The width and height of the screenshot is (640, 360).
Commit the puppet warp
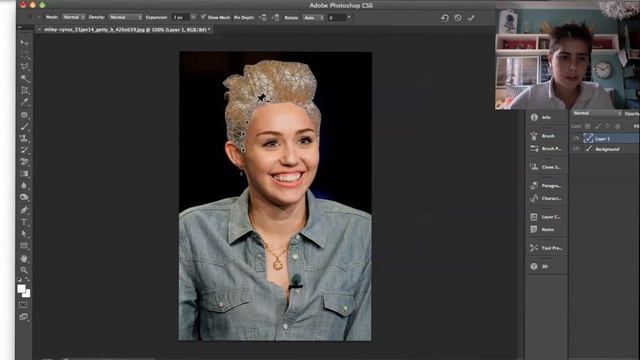point(471,18)
